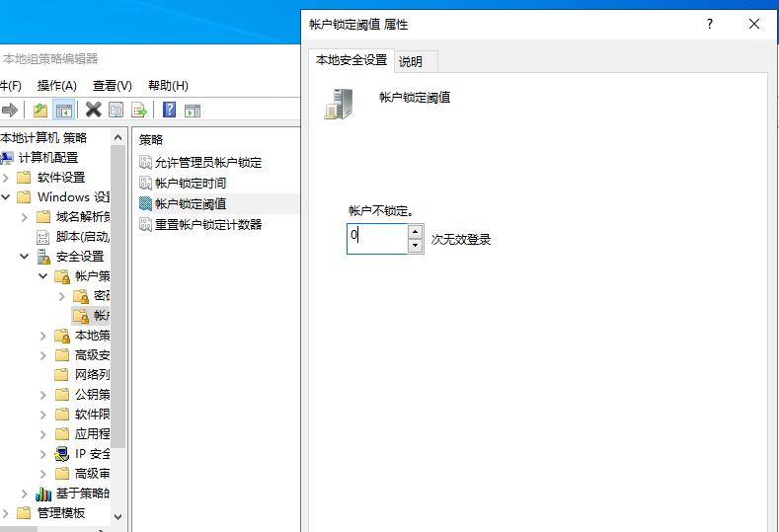
Task: Click the 基于策略的 QoS chart icon
Action: click(x=43, y=494)
